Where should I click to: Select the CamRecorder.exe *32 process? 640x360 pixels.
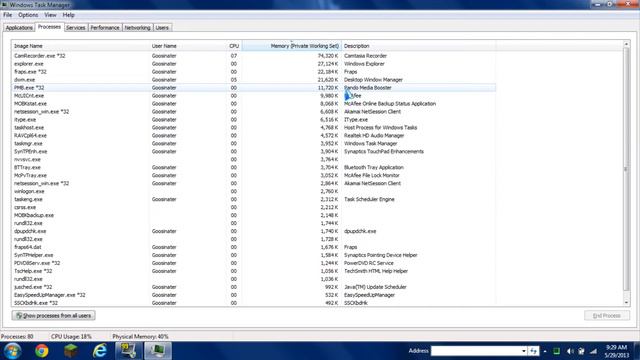click(254, 56)
